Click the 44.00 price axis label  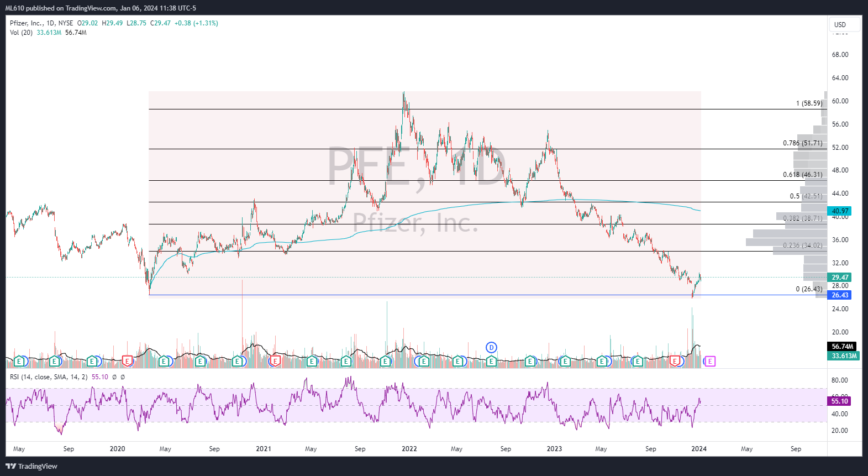(840, 193)
